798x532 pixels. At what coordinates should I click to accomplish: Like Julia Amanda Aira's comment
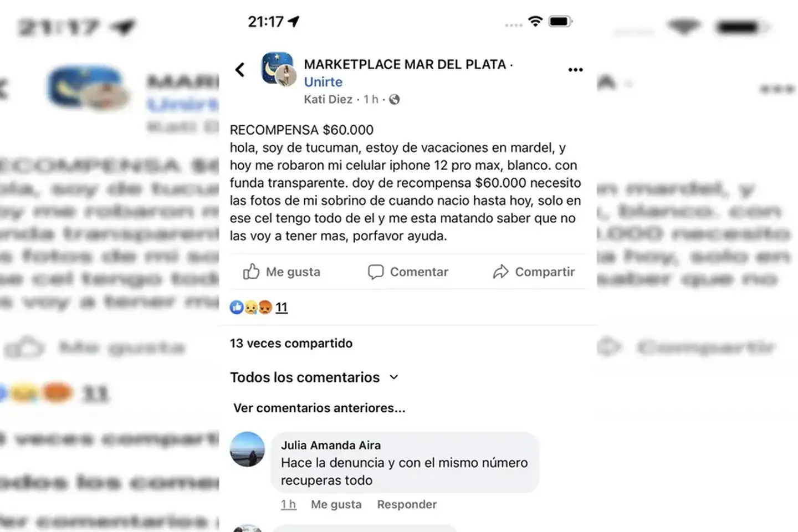click(336, 504)
